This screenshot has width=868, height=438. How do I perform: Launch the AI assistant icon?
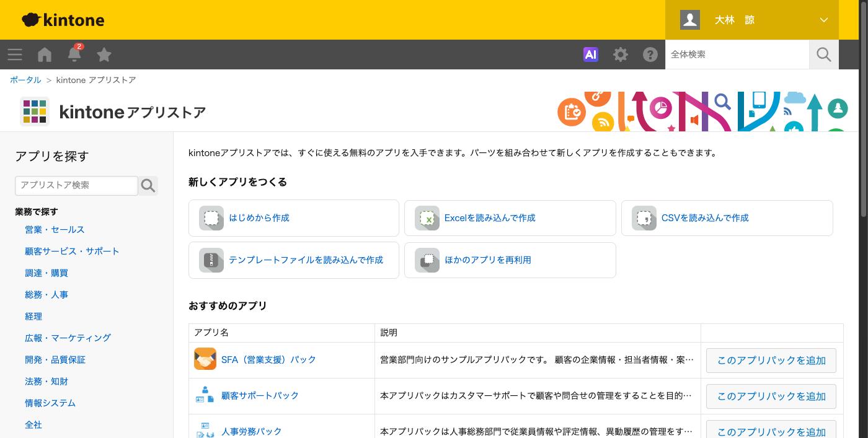tap(591, 55)
